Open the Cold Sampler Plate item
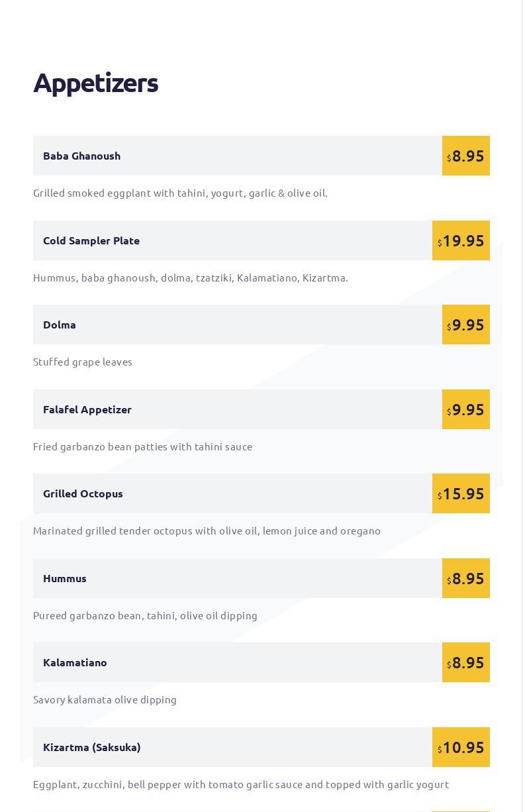 point(91,240)
